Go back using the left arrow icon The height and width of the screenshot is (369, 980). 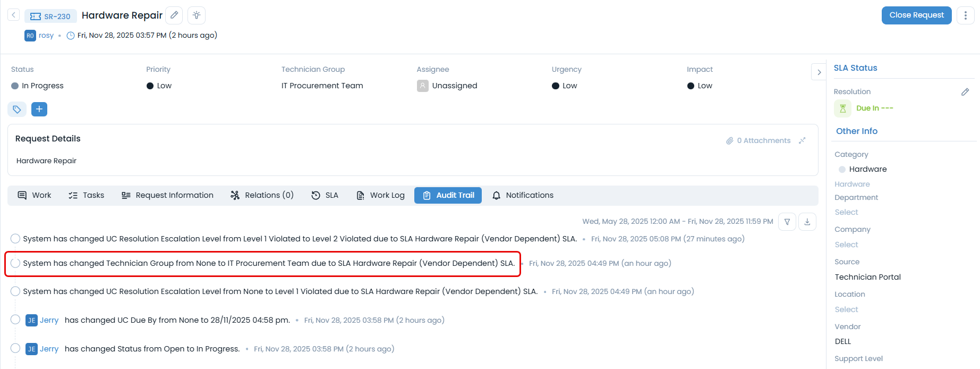(14, 15)
